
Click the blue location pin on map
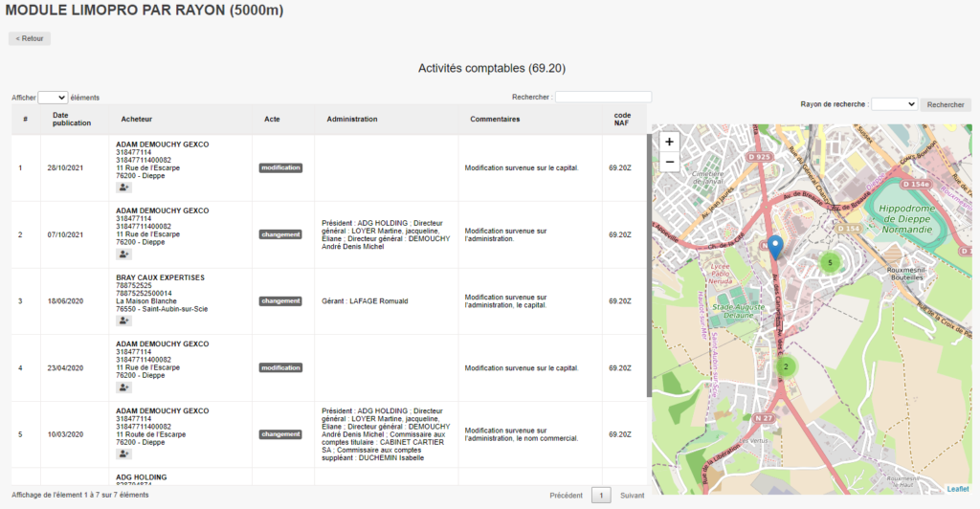[776, 247]
